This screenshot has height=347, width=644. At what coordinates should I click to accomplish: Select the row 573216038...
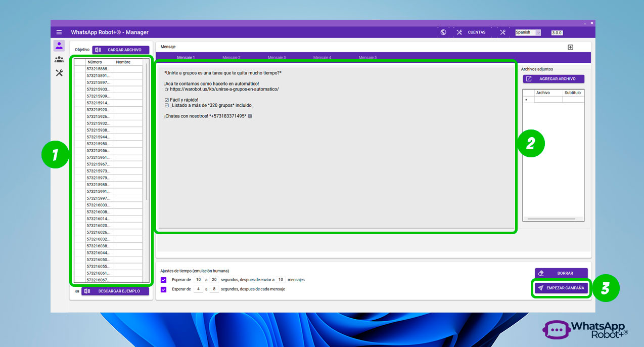(109, 246)
